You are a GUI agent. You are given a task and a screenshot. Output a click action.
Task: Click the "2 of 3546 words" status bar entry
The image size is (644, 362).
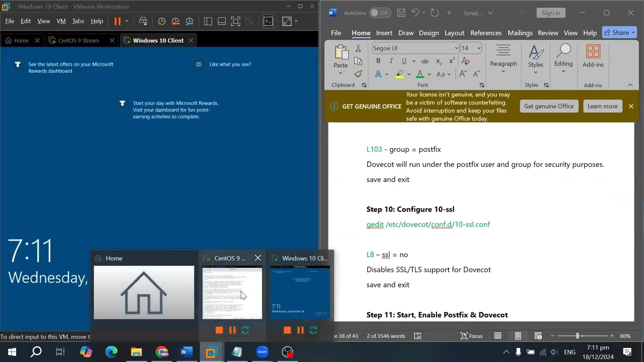386,336
